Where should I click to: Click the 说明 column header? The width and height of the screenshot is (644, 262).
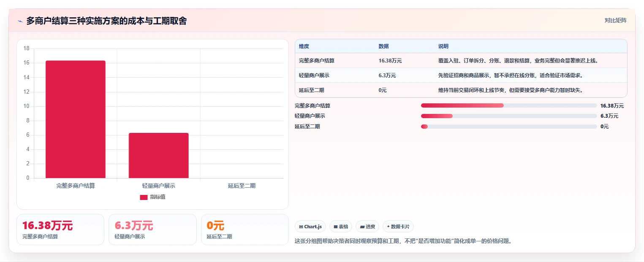point(443,46)
